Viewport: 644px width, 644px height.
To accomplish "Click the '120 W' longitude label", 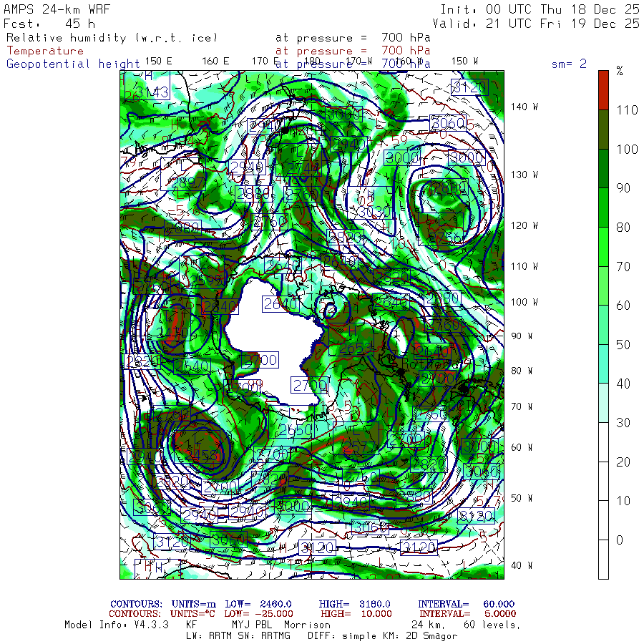I will pos(524,225).
